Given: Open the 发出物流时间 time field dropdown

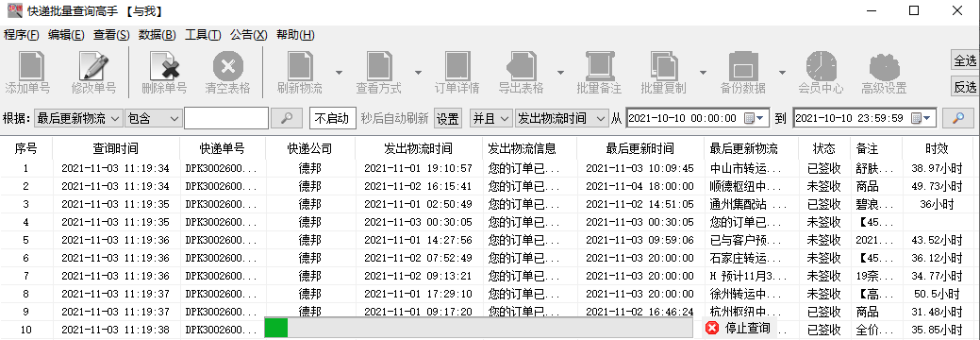Looking at the screenshot, I should 561,118.
